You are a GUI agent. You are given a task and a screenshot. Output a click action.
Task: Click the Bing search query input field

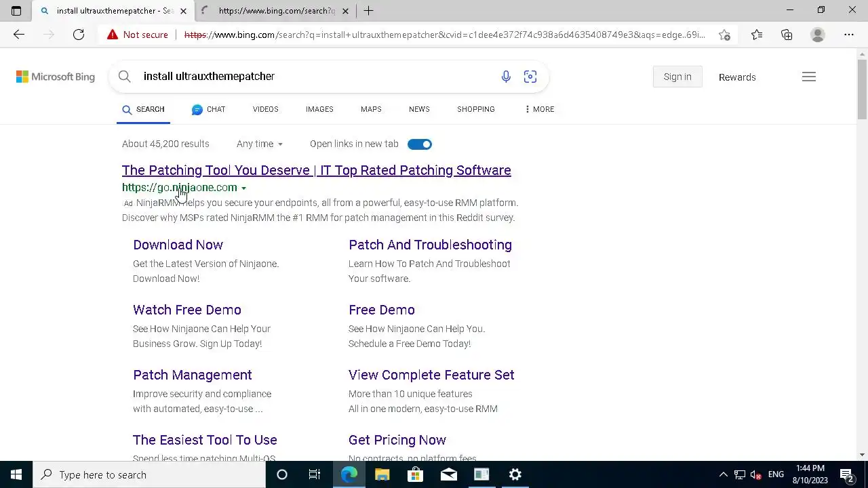tap(315, 77)
